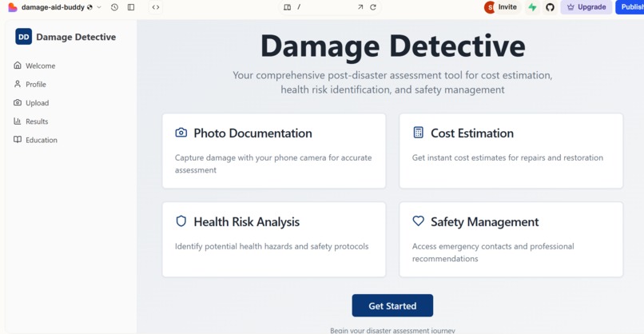The height and width of the screenshot is (334, 644).
Task: Click the large Damage Detective title
Action: 392,46
